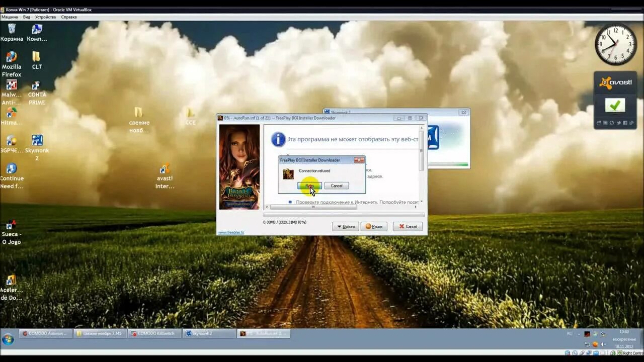The height and width of the screenshot is (362, 644).
Task: Minimize the FreePlay BOI Installer Downloader window
Action: [399, 118]
